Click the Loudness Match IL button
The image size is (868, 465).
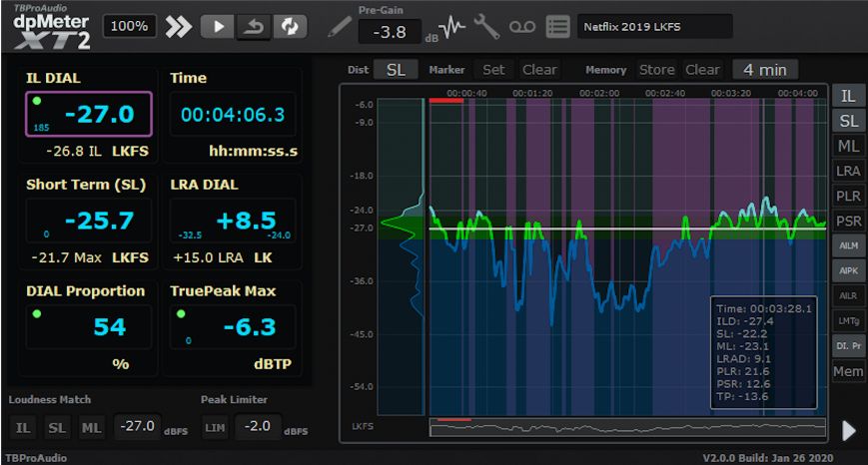[23, 427]
